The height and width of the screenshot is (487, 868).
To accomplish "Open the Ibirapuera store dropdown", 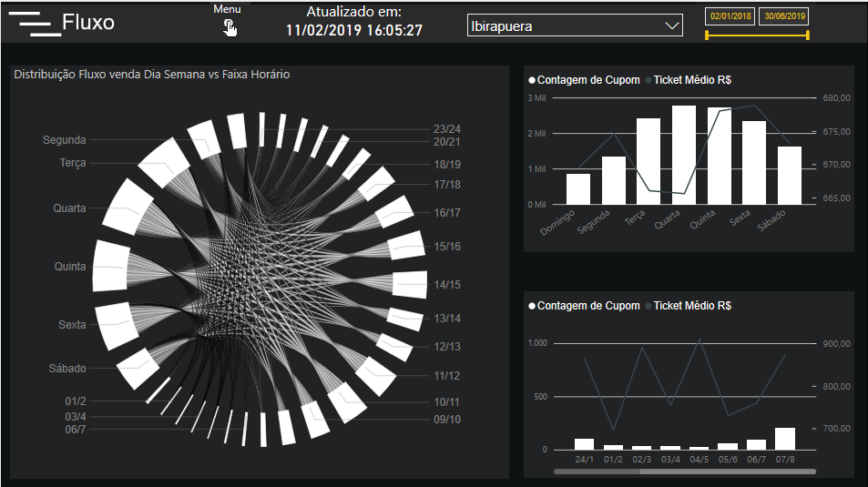I will click(x=565, y=26).
